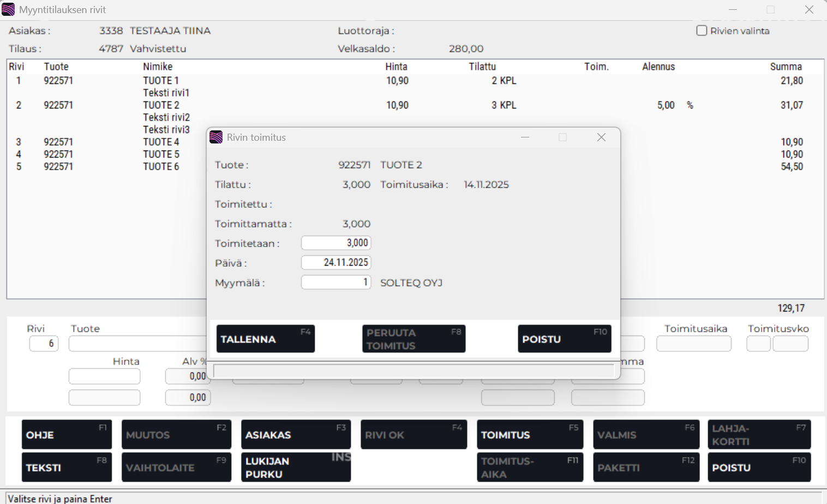Click the bottom-row POISTU F10 button
The image size is (827, 504).
coord(759,467)
